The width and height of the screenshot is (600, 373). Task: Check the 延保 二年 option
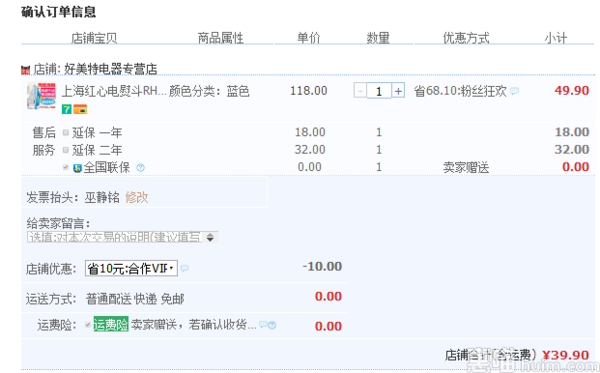[65, 150]
